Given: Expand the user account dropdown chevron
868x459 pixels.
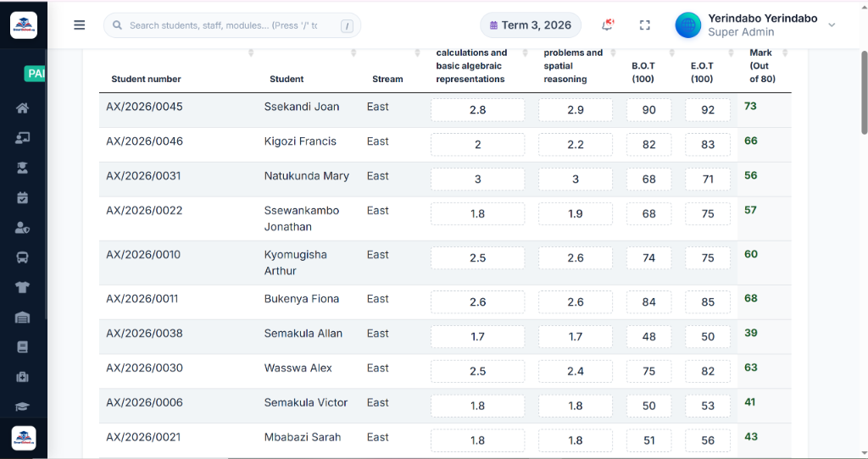Looking at the screenshot, I should [832, 25].
